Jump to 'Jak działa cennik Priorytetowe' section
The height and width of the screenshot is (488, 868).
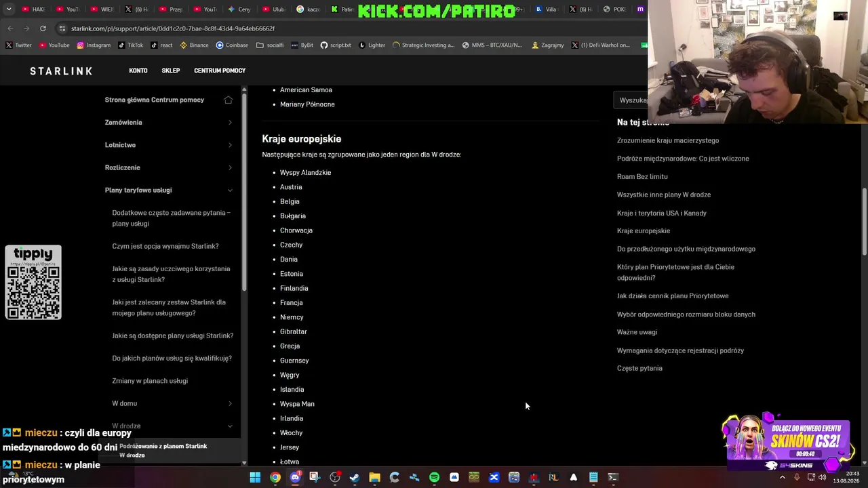673,296
